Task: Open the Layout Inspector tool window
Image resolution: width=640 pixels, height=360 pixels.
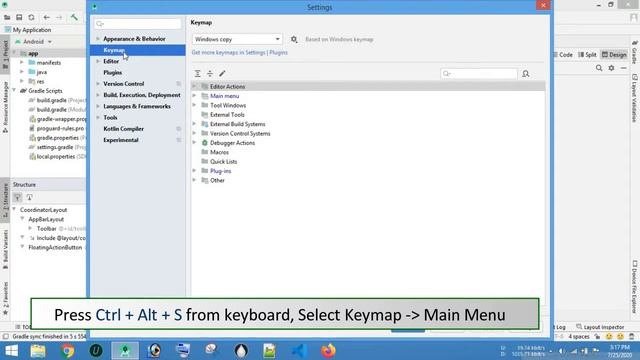Action: (x=600, y=327)
